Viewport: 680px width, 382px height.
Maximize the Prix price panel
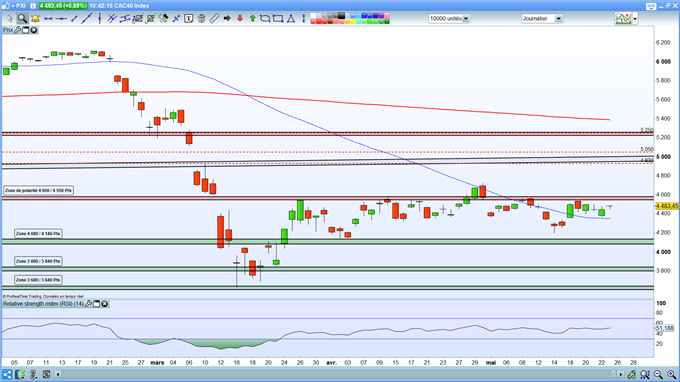[26, 30]
